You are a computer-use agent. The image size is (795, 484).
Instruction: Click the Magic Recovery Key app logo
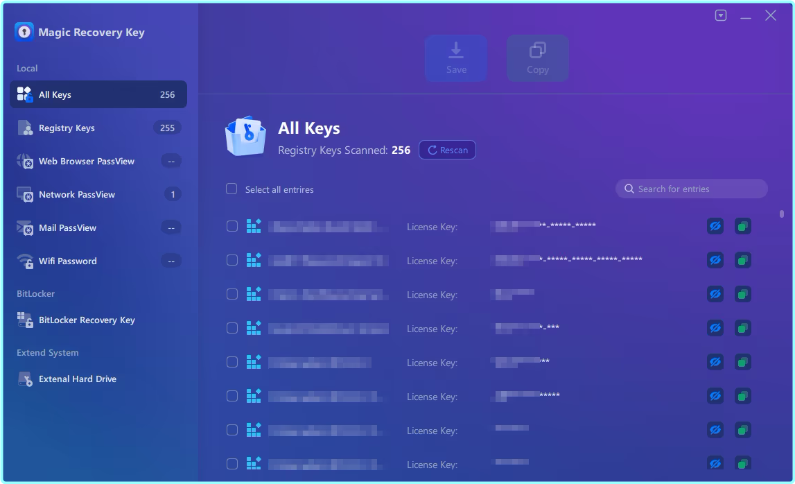tap(24, 32)
